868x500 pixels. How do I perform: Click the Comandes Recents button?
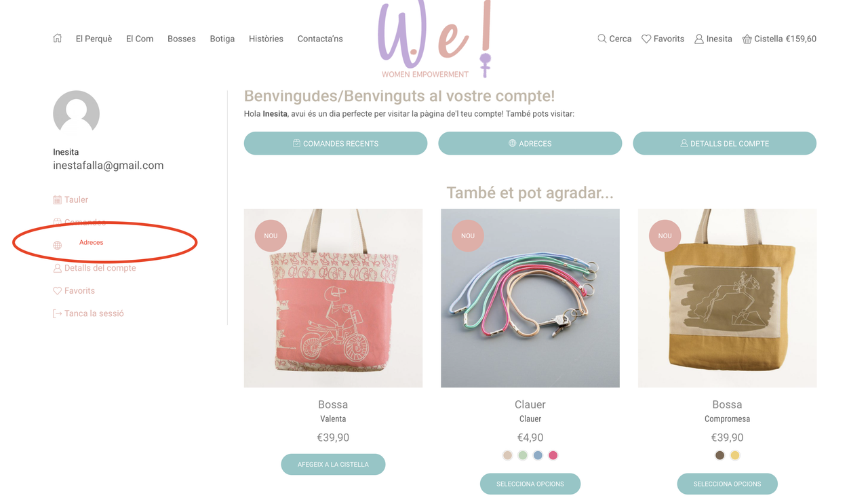pos(336,143)
